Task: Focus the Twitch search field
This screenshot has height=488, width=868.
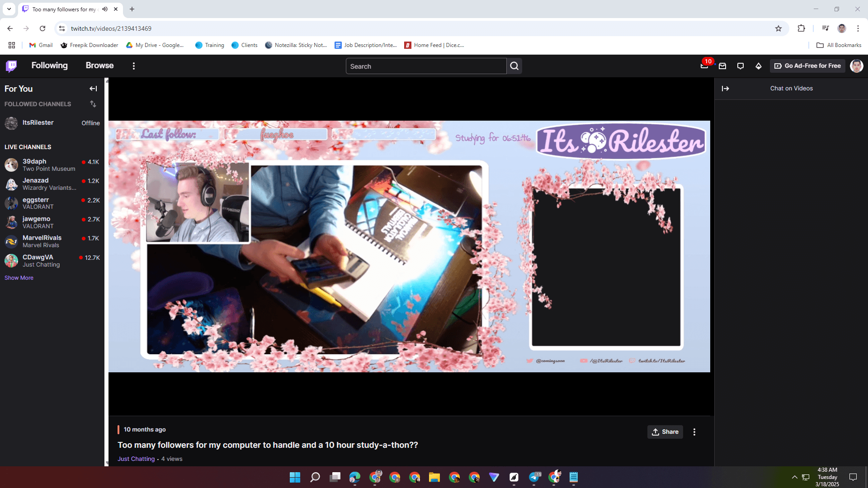Action: coord(425,66)
